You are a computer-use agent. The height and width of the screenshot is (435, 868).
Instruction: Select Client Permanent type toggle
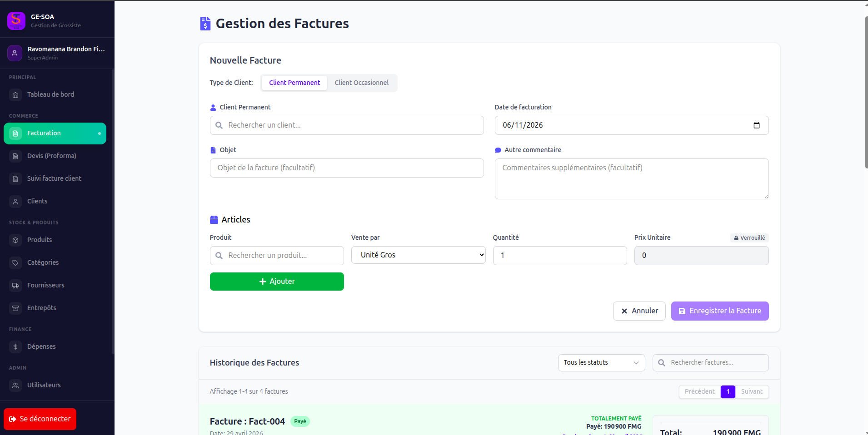point(294,83)
